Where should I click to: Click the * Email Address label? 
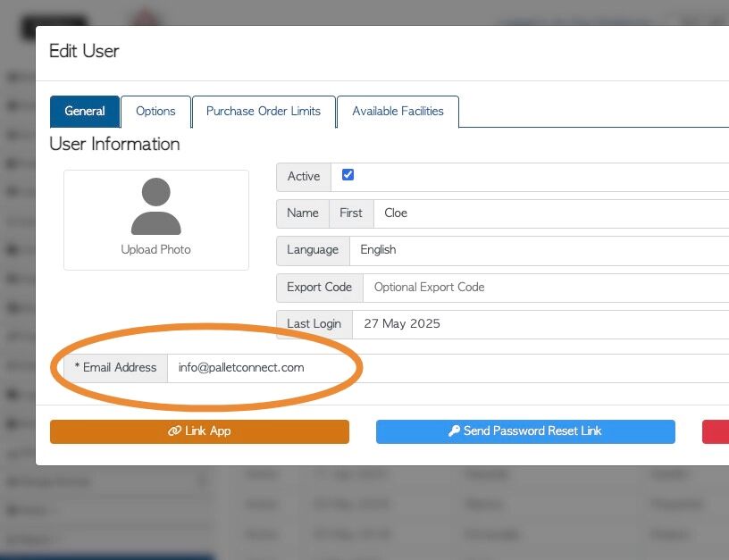[115, 368]
